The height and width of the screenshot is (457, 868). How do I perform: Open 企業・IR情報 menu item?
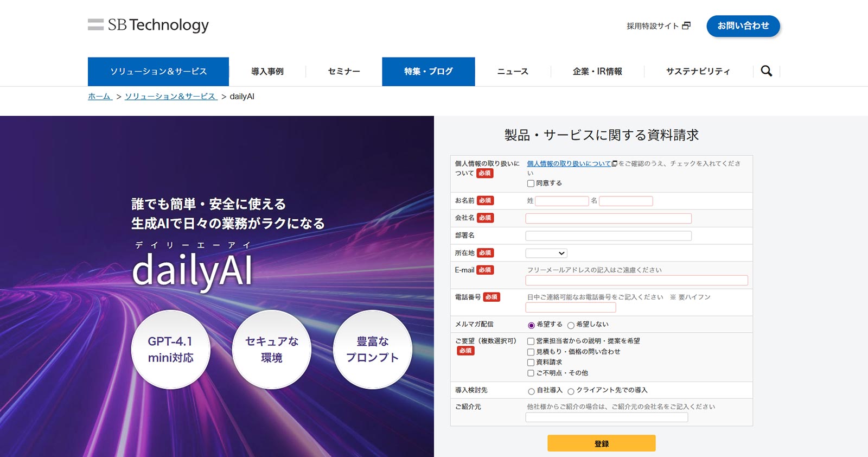(x=597, y=72)
